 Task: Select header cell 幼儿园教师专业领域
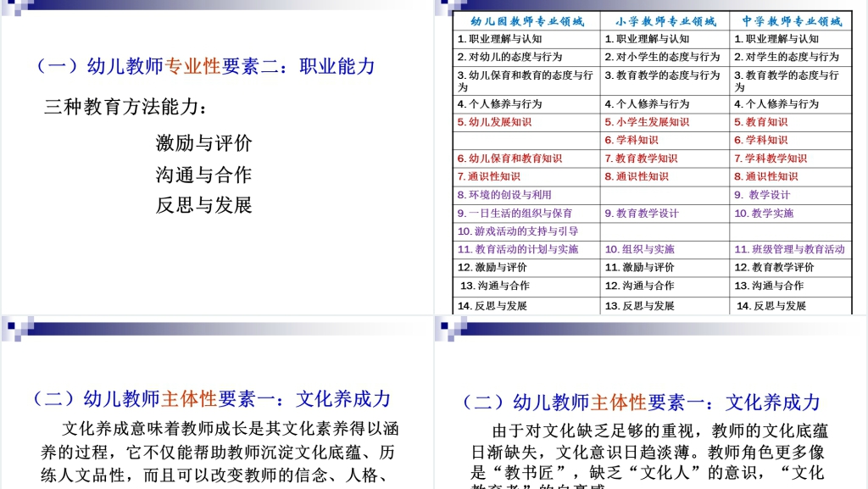pos(527,21)
